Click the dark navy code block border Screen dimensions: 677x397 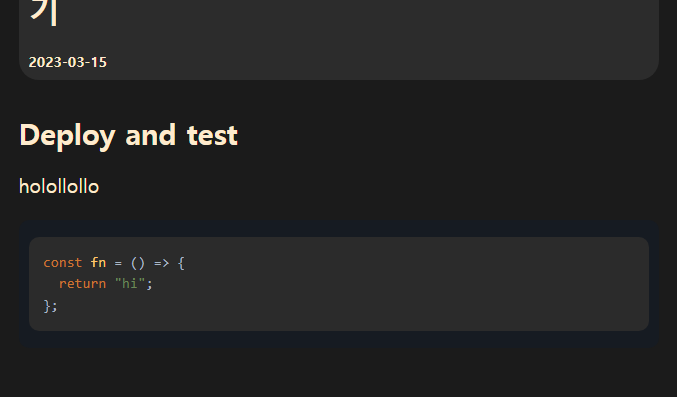(x=339, y=228)
